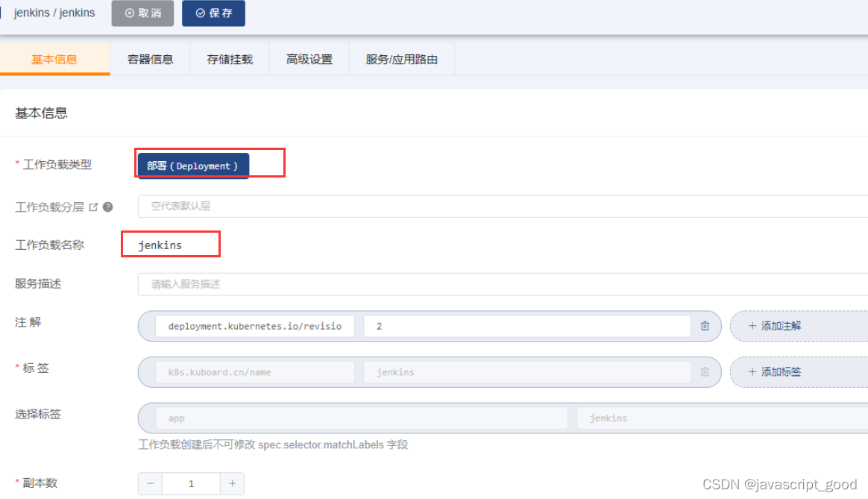Select the 部署 (Deployment) workload type
868x499 pixels.
(192, 166)
